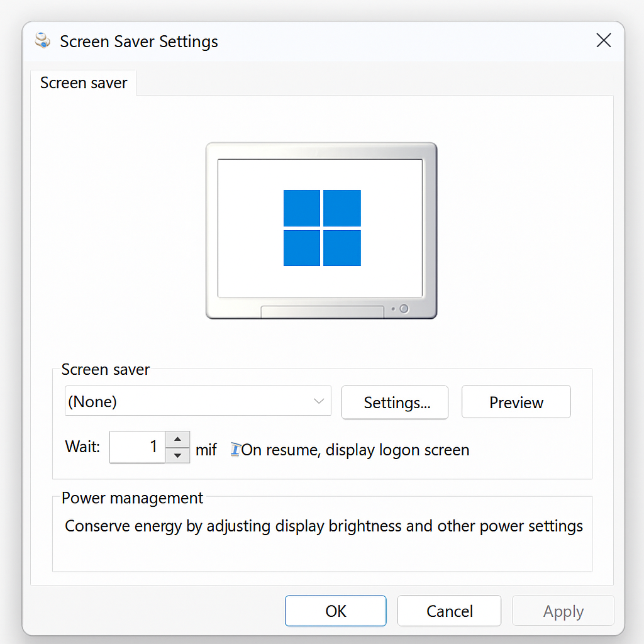Open the screen saver selection dropdown

point(197,401)
